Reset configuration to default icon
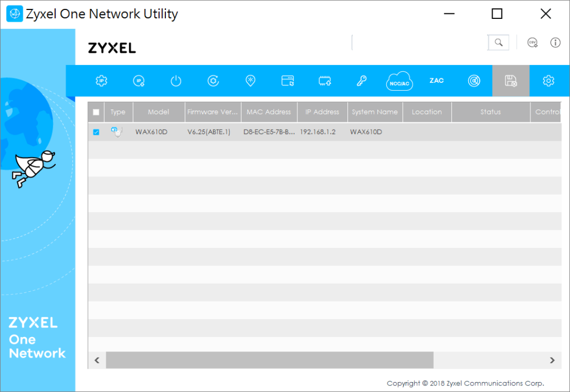Image resolution: width=570 pixels, height=392 pixels. click(213, 81)
